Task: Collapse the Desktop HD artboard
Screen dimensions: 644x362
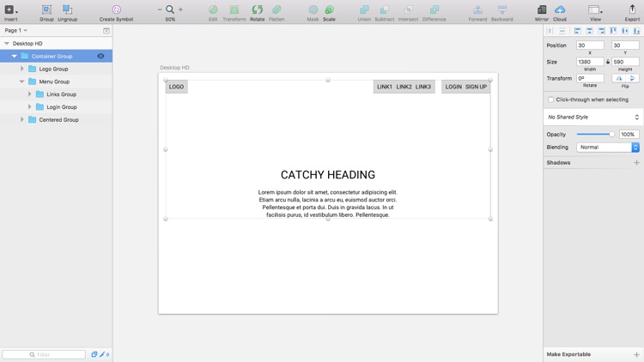Action: [x=7, y=44]
